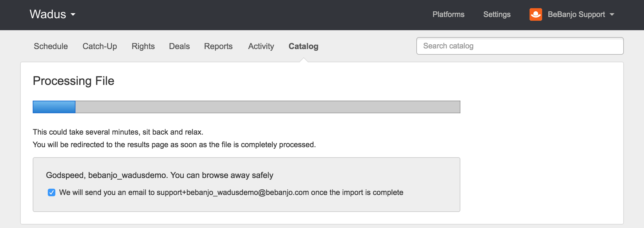Toggle the email notification checkbox

(52, 192)
